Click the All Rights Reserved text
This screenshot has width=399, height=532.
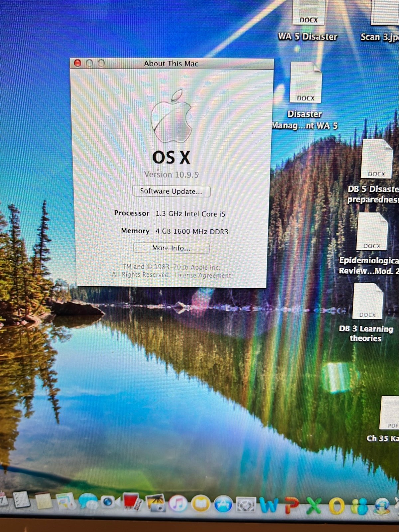click(x=141, y=275)
